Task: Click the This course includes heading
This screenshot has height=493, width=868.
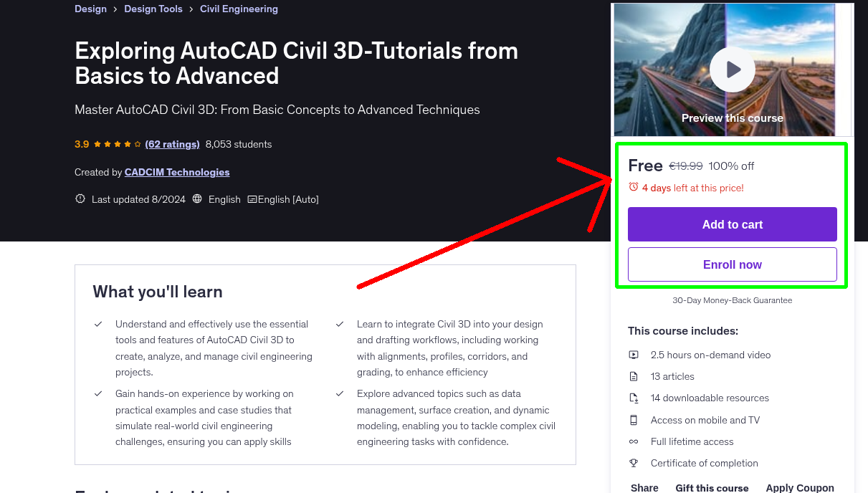Action: pos(683,331)
